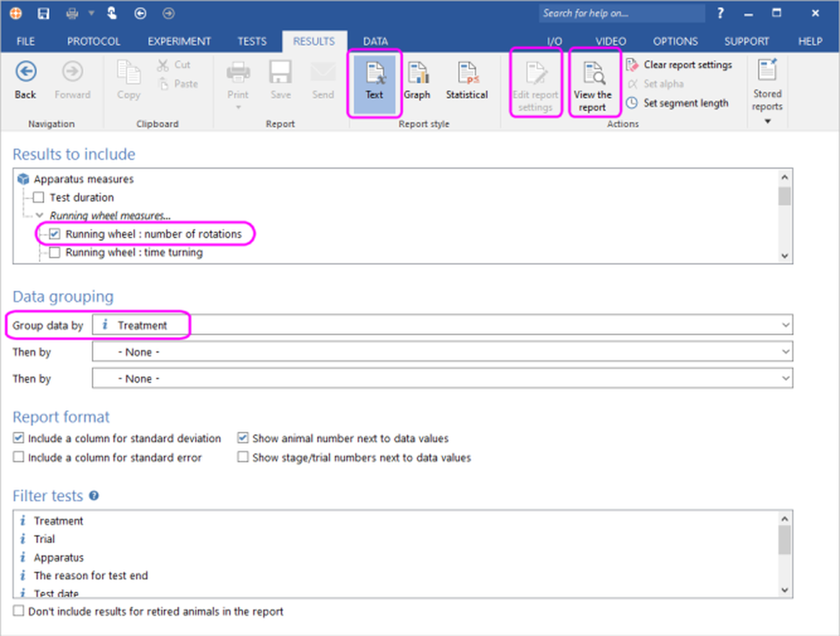Check Don't include results for retired animals

tap(19, 611)
